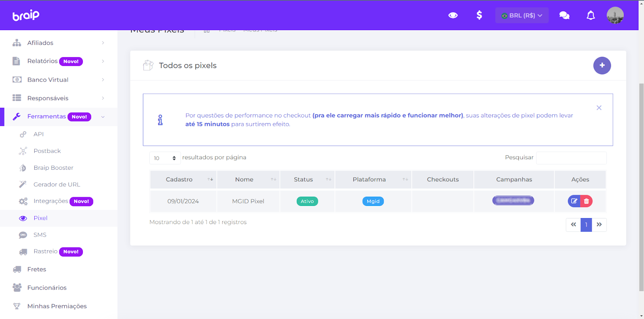This screenshot has width=644, height=319.
Task: Click the Pesquisar search field
Action: (571, 158)
